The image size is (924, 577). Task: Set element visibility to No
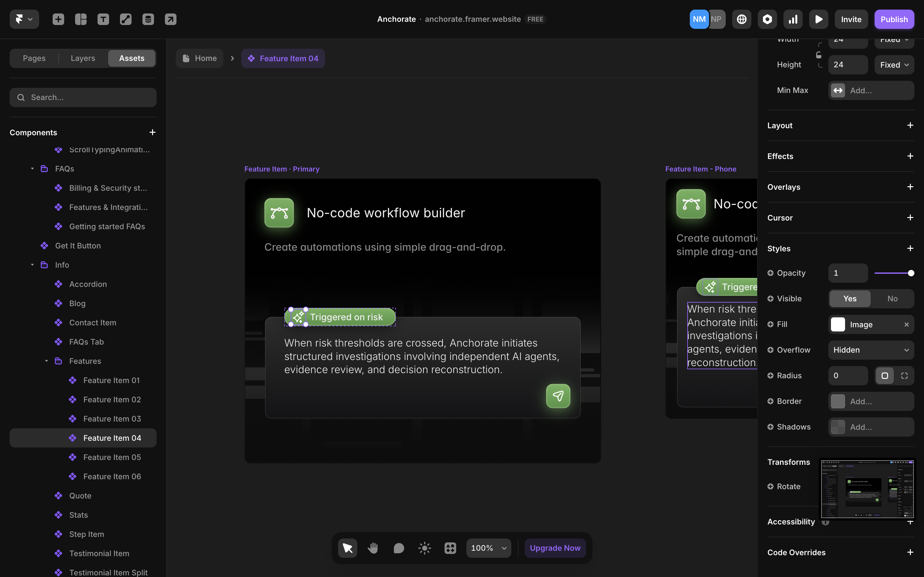click(892, 298)
